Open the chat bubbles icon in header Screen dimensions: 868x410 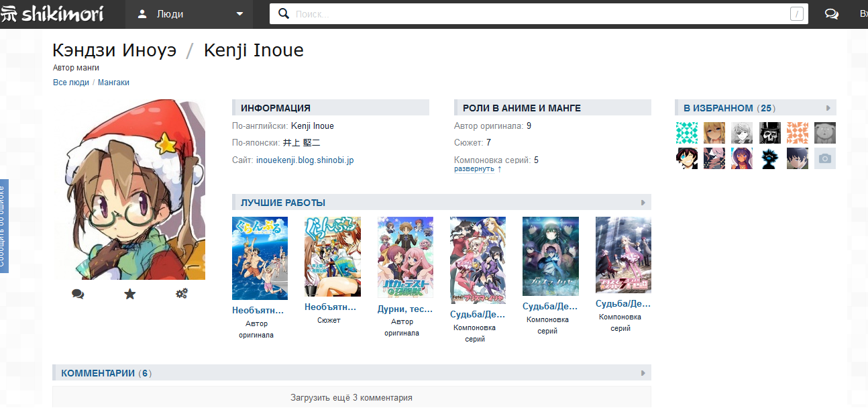pos(831,13)
